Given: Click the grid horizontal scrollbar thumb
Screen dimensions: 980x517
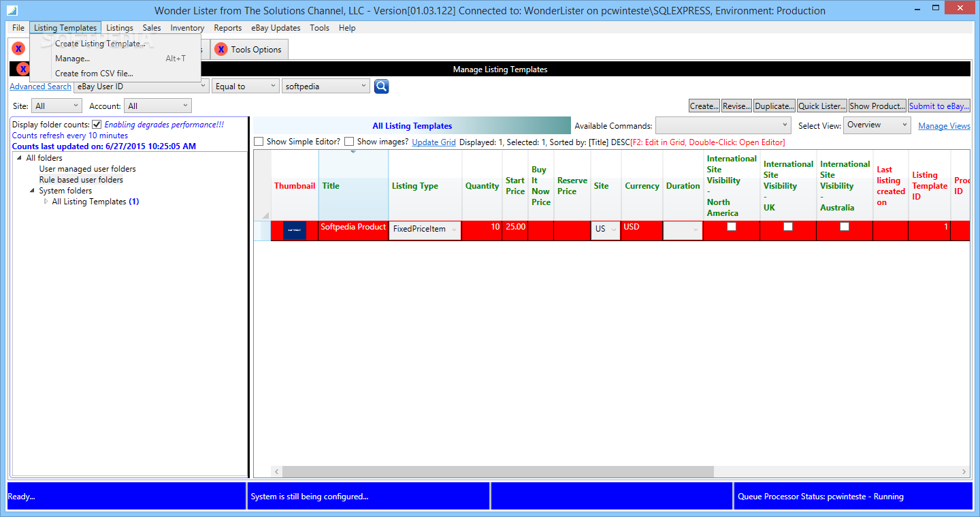Looking at the screenshot, I should point(498,472).
